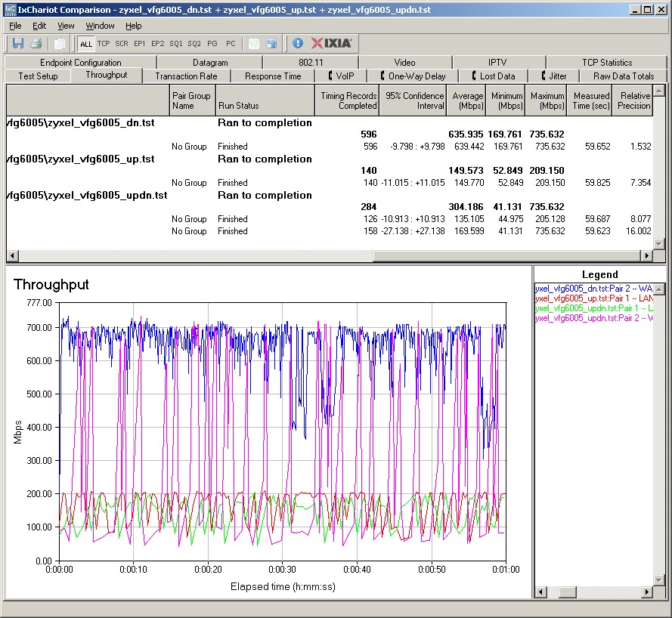Switch to Video tab
672x618 pixels.
(x=404, y=63)
